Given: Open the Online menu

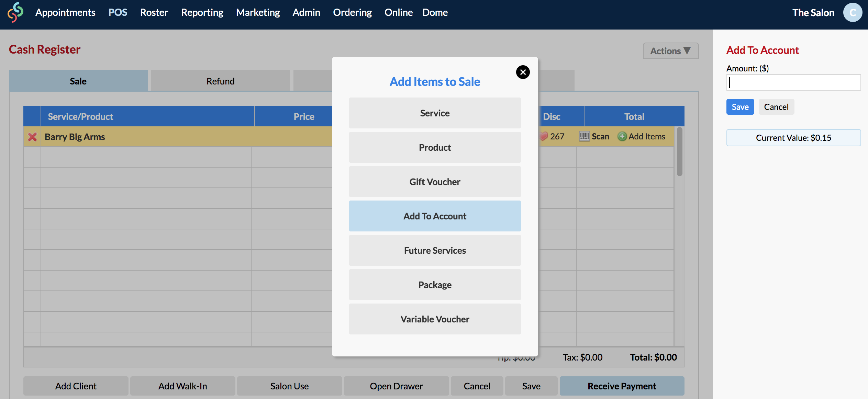Looking at the screenshot, I should (399, 12).
